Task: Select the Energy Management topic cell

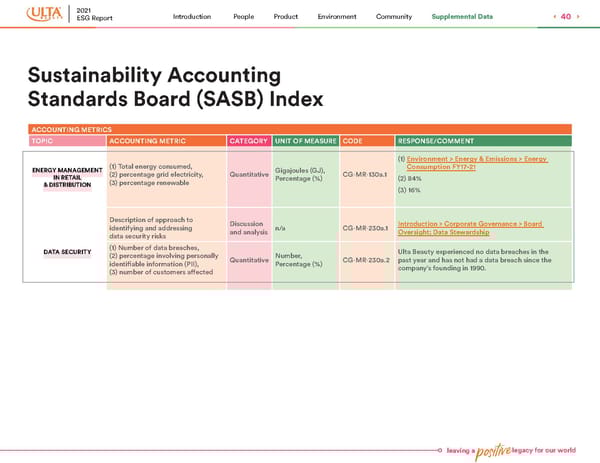Action: click(65, 176)
